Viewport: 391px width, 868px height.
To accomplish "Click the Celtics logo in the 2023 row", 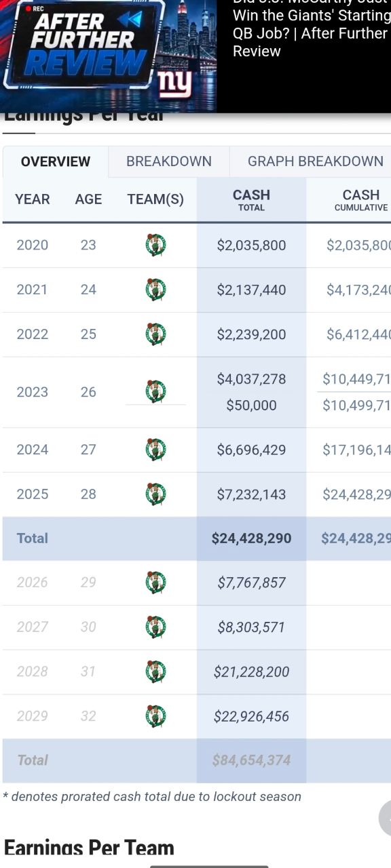I will 155,391.
